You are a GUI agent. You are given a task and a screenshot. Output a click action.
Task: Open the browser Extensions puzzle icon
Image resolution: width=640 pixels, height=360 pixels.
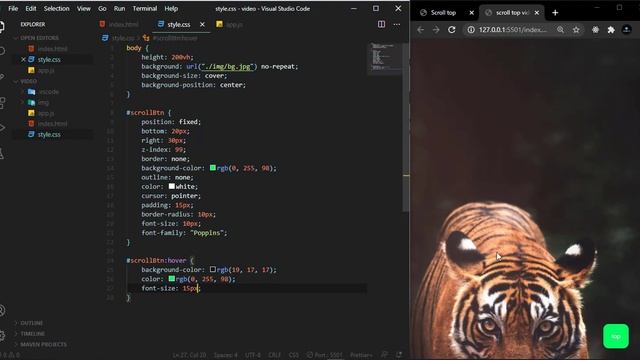611,30
